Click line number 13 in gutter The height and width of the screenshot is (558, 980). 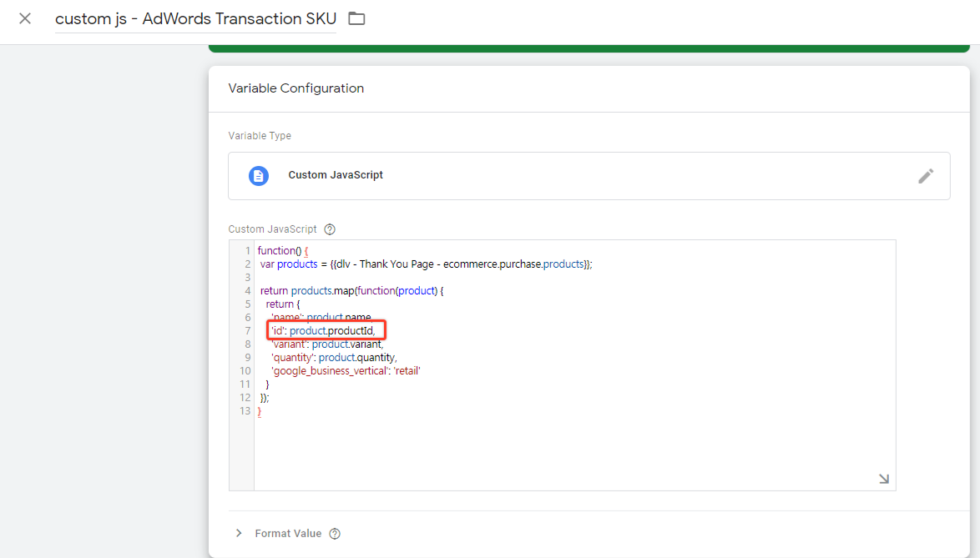click(245, 410)
